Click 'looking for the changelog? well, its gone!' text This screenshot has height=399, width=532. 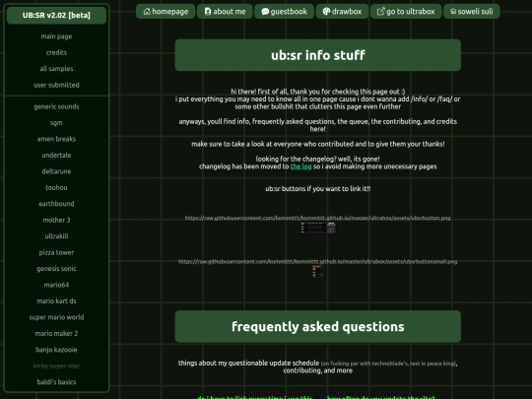coord(318,159)
